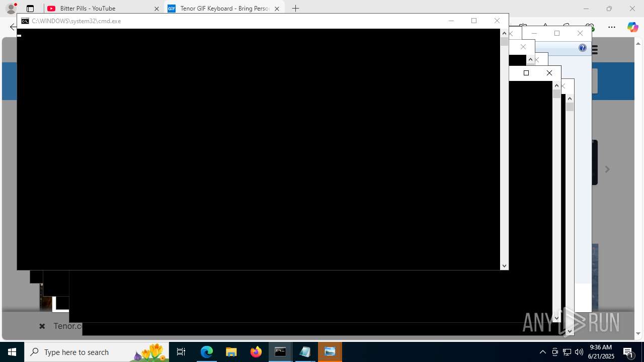This screenshot has height=362, width=644.
Task: Close the Bitter Pills - YouTube tab
Action: point(156,9)
